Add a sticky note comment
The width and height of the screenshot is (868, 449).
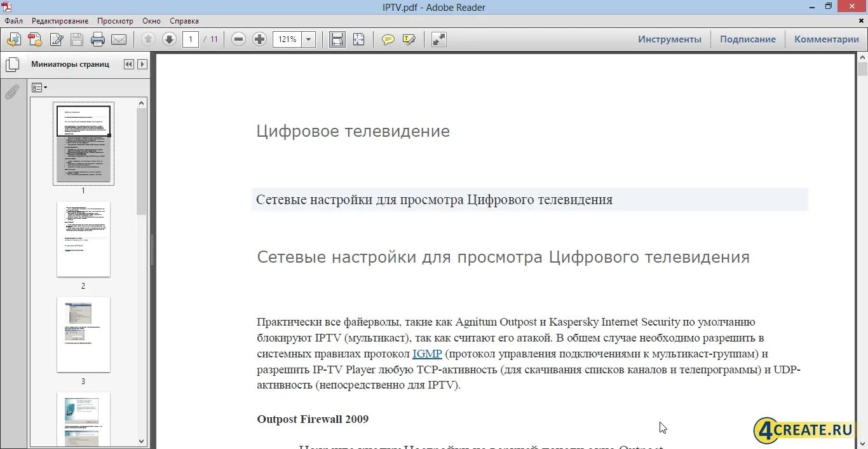[x=388, y=39]
